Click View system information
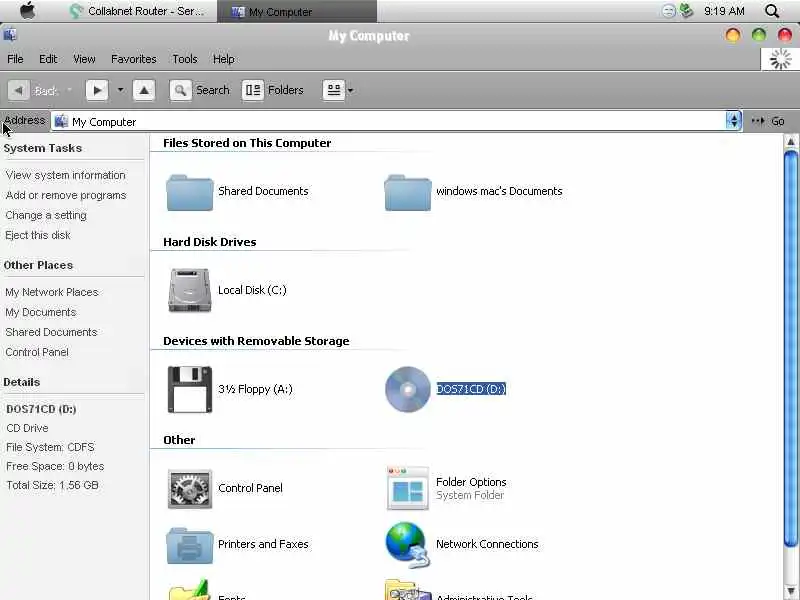The image size is (800, 600). 65,175
